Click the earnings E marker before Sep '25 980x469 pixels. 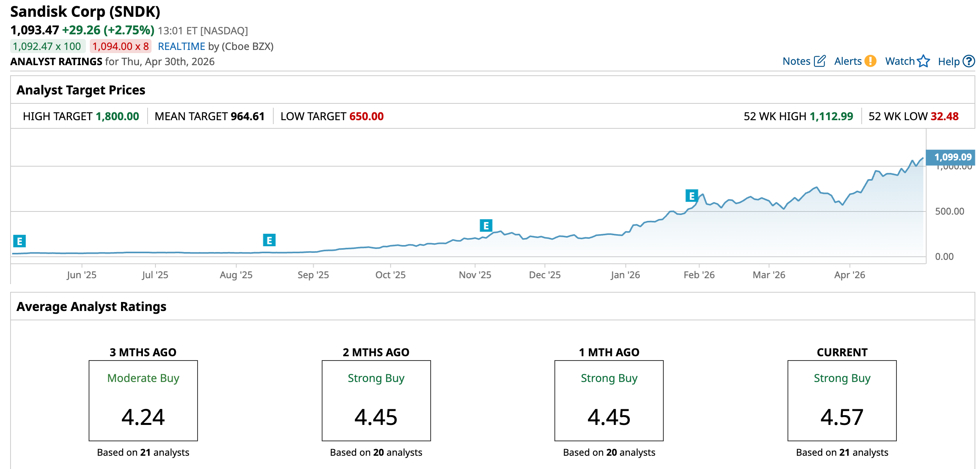pos(269,240)
